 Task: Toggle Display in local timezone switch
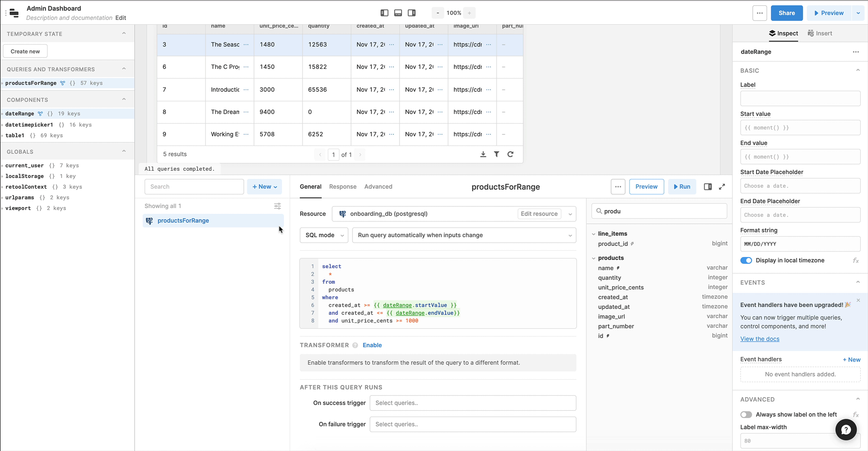pyautogui.click(x=746, y=260)
